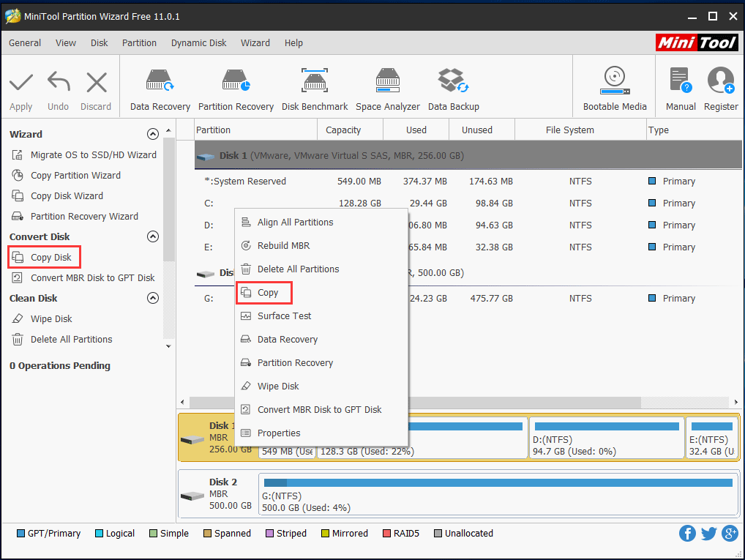Open the Wizard menu
This screenshot has width=745, height=560.
255,42
